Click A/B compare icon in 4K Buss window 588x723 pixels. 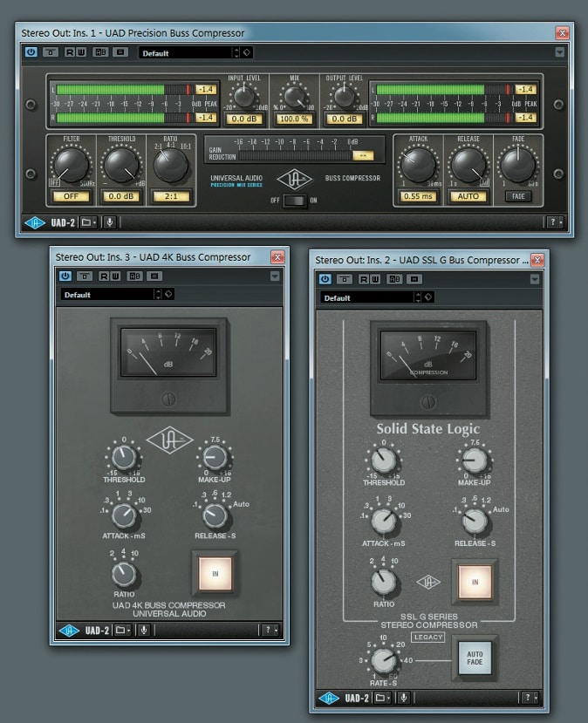click(x=134, y=276)
